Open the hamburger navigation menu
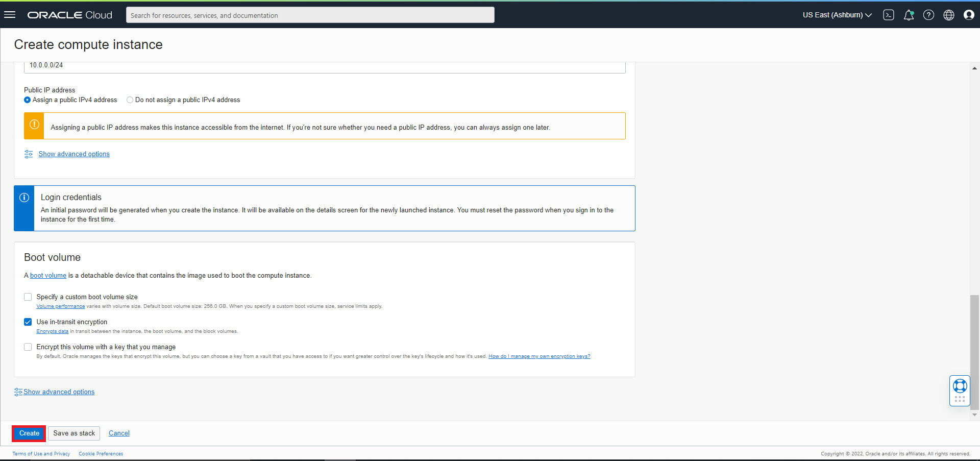Screen dimensions: 980x461 [10, 15]
